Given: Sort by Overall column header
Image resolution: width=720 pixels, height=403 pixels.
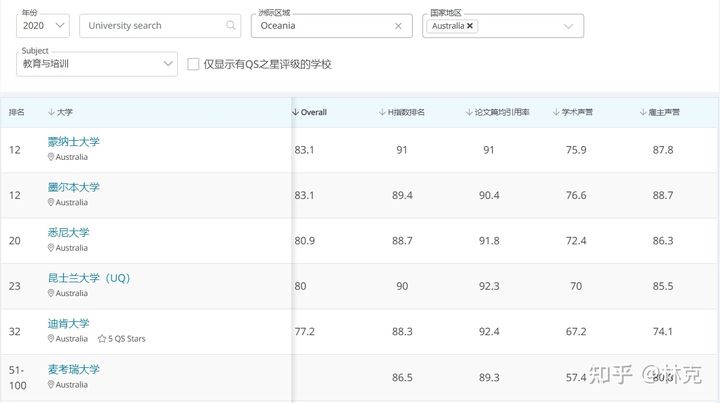Looking at the screenshot, I should [x=309, y=112].
